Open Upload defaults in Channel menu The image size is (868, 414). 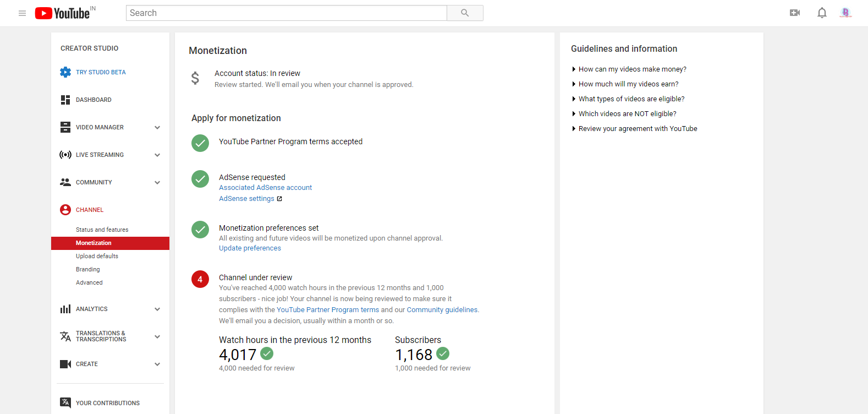97,256
